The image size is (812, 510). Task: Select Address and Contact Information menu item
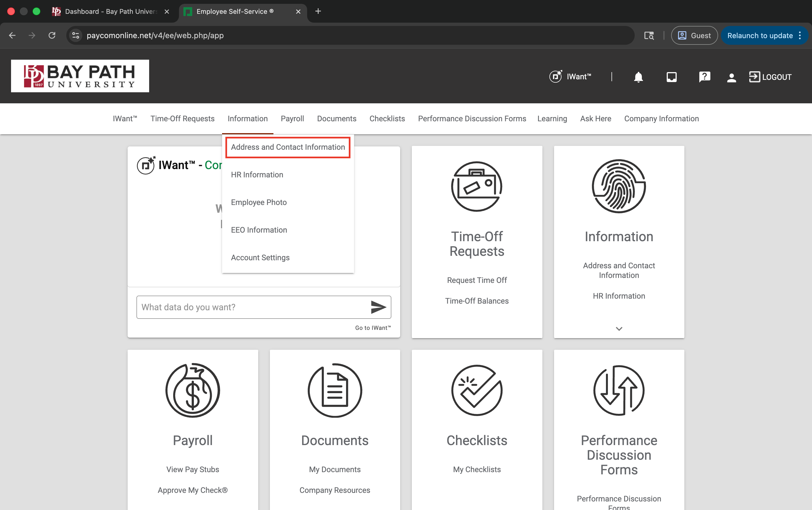pos(288,147)
